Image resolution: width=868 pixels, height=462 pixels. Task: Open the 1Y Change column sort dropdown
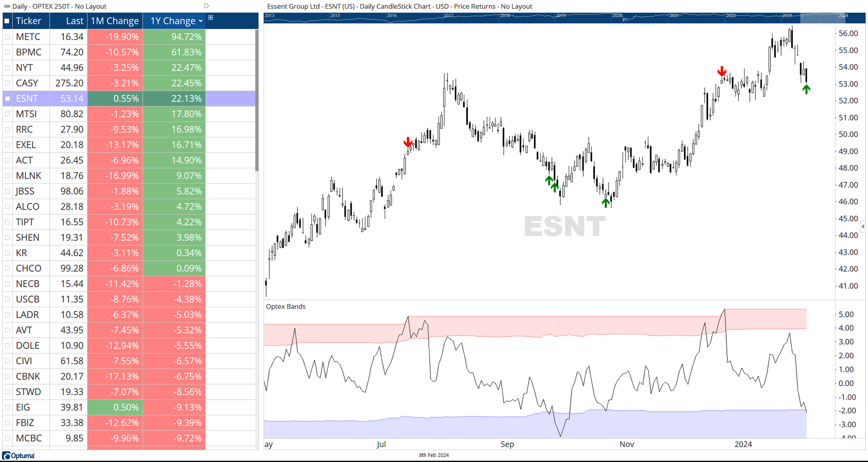point(200,21)
